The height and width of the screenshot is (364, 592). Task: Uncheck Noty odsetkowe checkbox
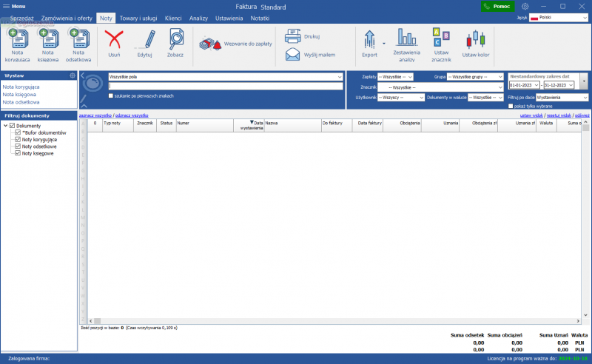(x=18, y=146)
